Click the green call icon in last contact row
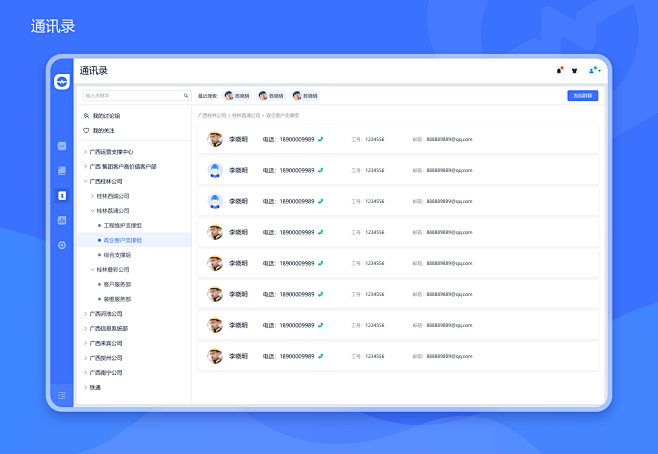658x454 pixels. click(x=321, y=356)
